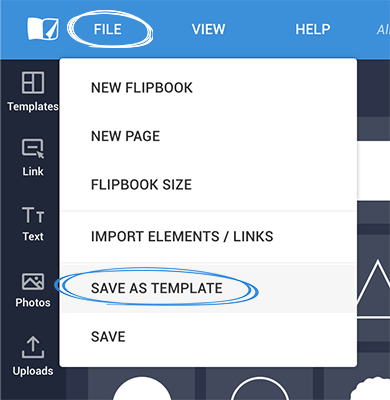This screenshot has width=390, height=400.
Task: Select the Text tool icon
Action: click(x=33, y=215)
